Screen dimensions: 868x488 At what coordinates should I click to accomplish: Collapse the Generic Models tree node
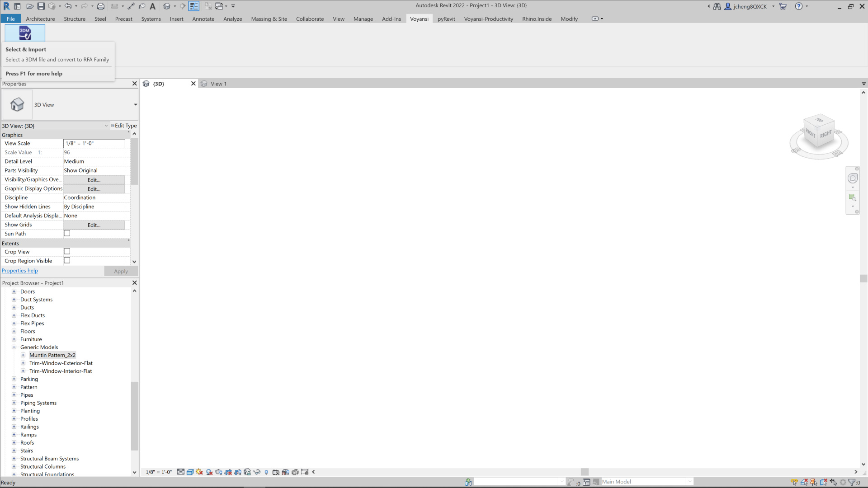[14, 347]
